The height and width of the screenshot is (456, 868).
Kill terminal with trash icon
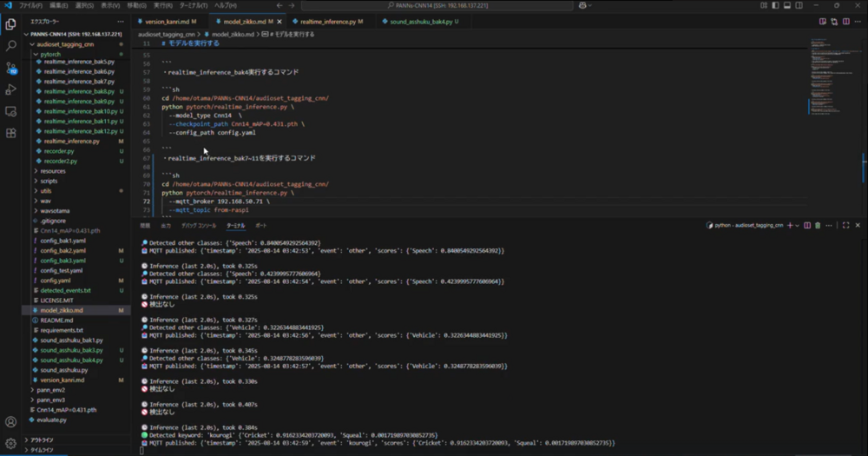818,226
